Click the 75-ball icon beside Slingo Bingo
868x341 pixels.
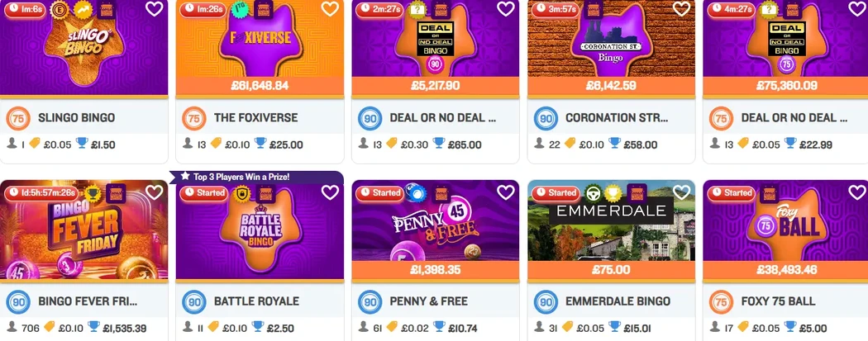tap(17, 118)
